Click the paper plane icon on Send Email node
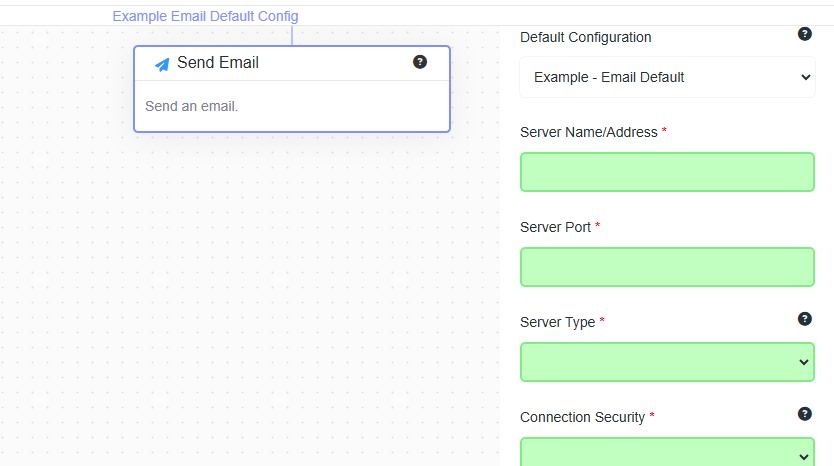This screenshot has width=834, height=466. click(162, 64)
